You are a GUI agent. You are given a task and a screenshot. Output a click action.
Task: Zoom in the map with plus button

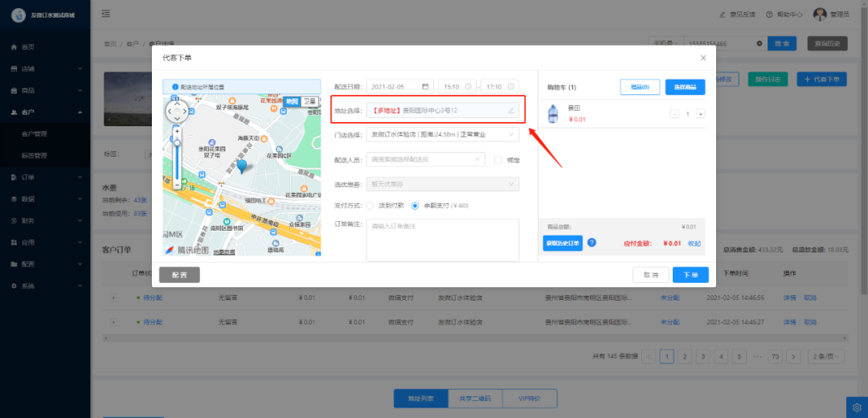tap(177, 131)
